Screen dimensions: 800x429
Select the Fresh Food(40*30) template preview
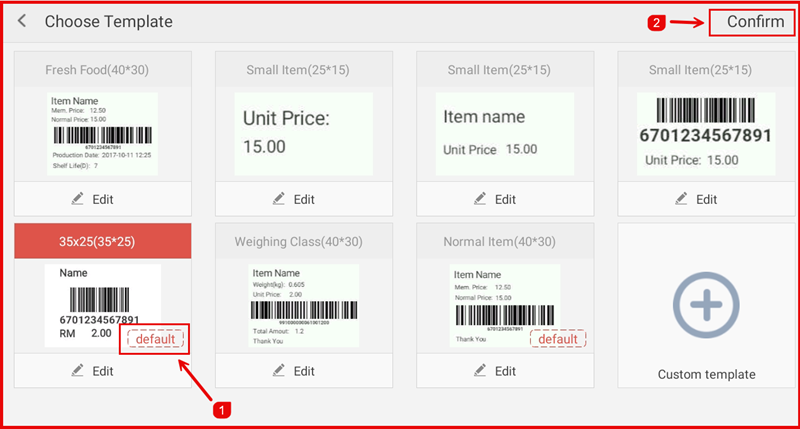(102, 131)
